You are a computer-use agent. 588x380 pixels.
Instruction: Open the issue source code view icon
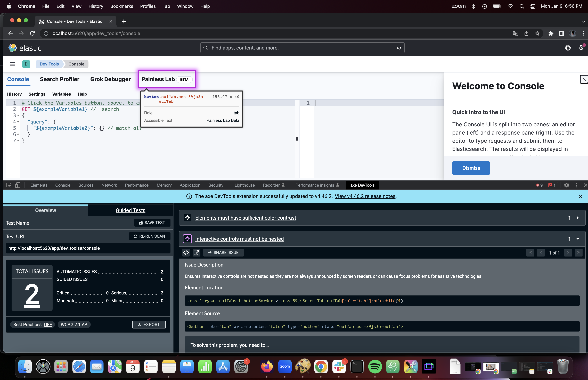tap(186, 252)
